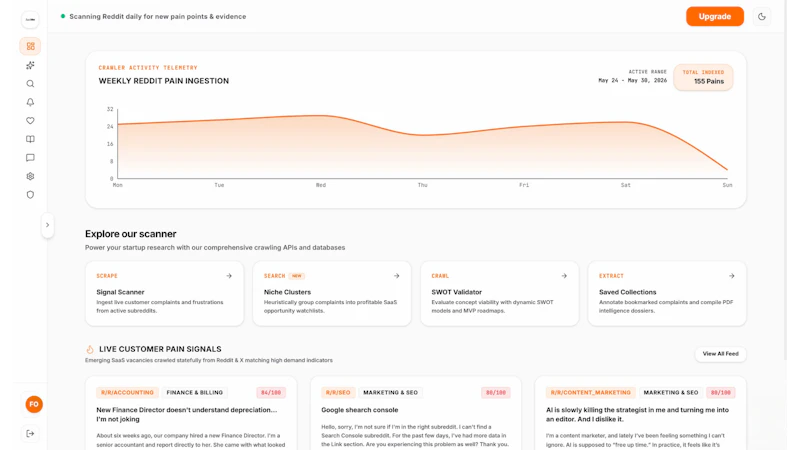Viewport: 800px width, 450px height.
Task: Open the Niche Clusters card title
Action: pyautogui.click(x=287, y=292)
